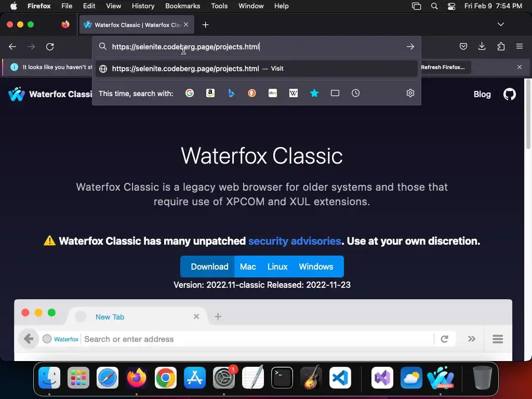Open Finder from the Dock

[x=49, y=378]
